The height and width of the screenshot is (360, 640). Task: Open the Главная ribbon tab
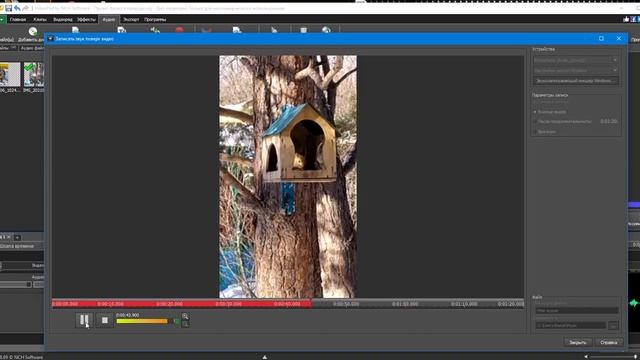[18, 19]
